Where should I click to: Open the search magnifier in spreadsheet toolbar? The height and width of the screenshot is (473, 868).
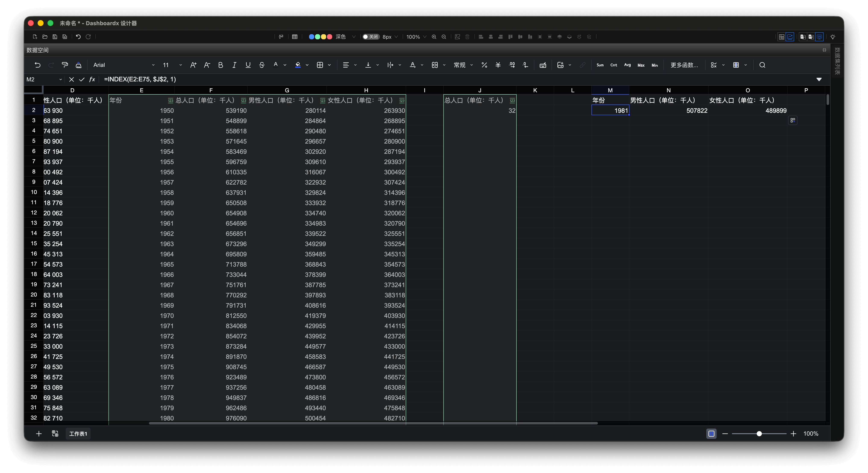point(762,65)
